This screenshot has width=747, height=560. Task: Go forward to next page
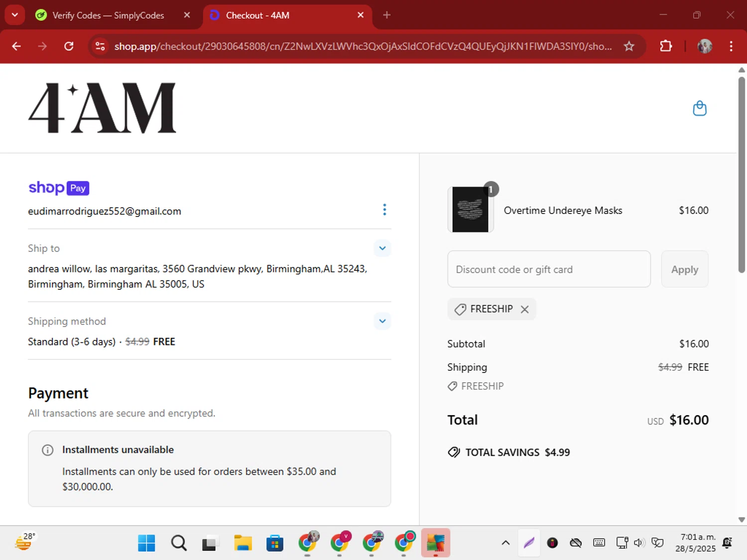(x=42, y=46)
